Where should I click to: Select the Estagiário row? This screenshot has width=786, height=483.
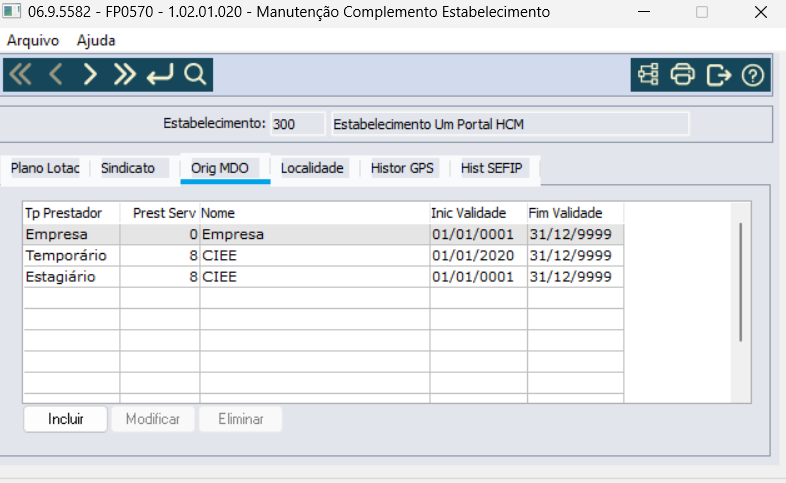tap(323, 277)
